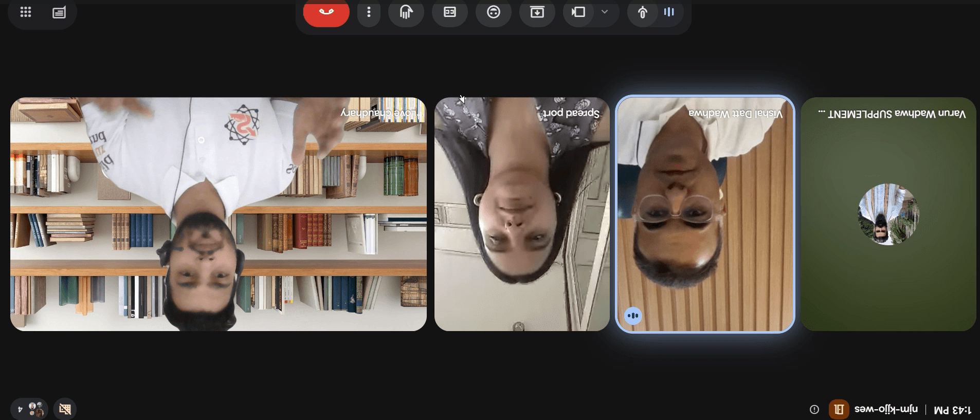Click the meeting details info icon
Screen dimensions: 980x420
click(x=814, y=409)
